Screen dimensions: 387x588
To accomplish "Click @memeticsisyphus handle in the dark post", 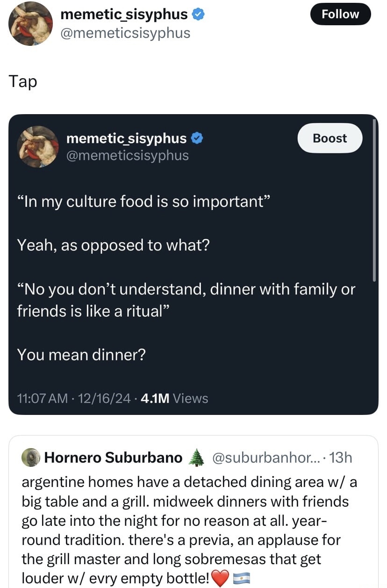I will (127, 155).
